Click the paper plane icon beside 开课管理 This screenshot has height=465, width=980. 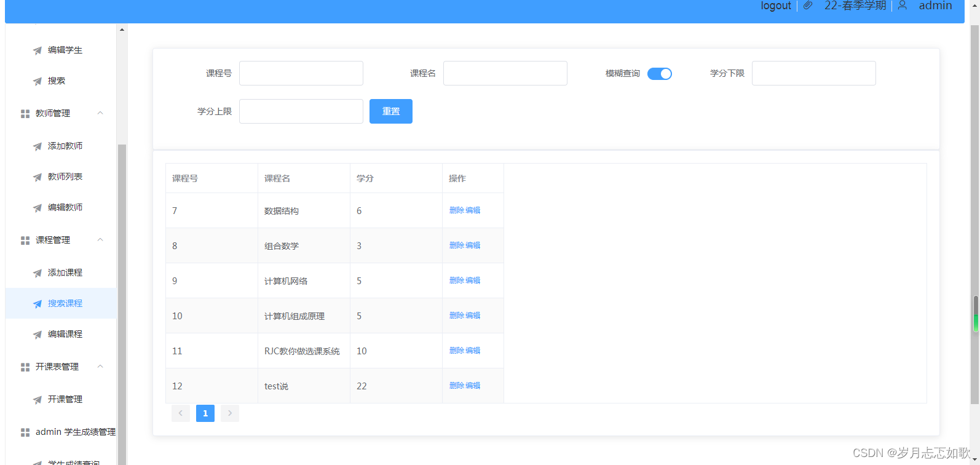pyautogui.click(x=38, y=400)
